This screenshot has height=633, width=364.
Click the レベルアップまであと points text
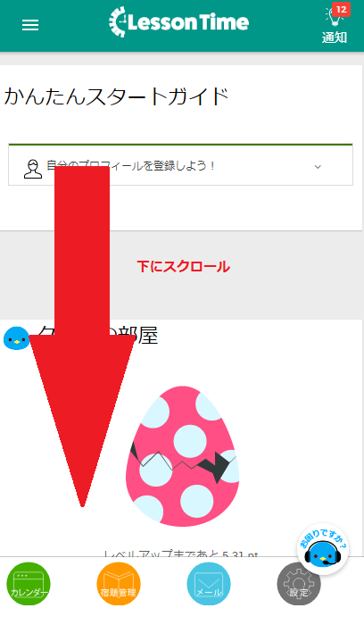point(181,554)
